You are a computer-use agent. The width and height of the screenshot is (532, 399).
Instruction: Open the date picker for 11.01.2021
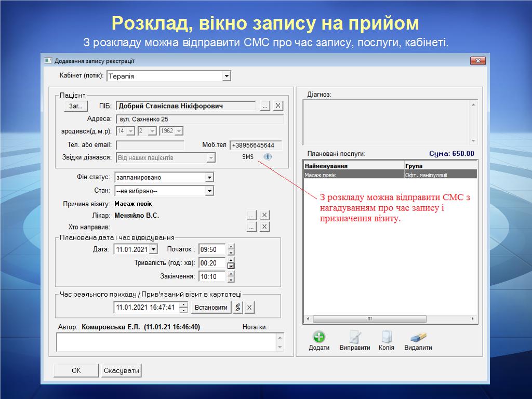[x=153, y=249]
